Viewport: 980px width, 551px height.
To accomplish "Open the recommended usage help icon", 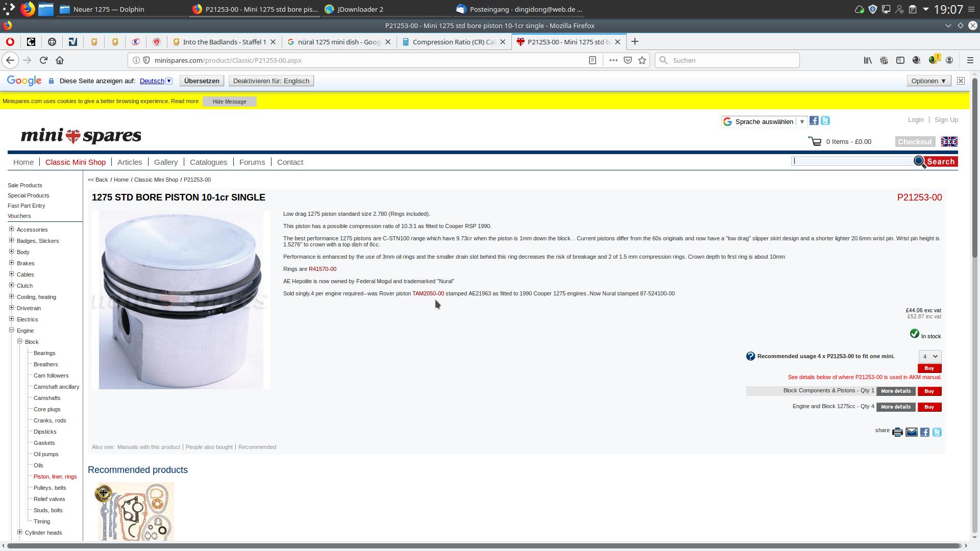I will 750,356.
